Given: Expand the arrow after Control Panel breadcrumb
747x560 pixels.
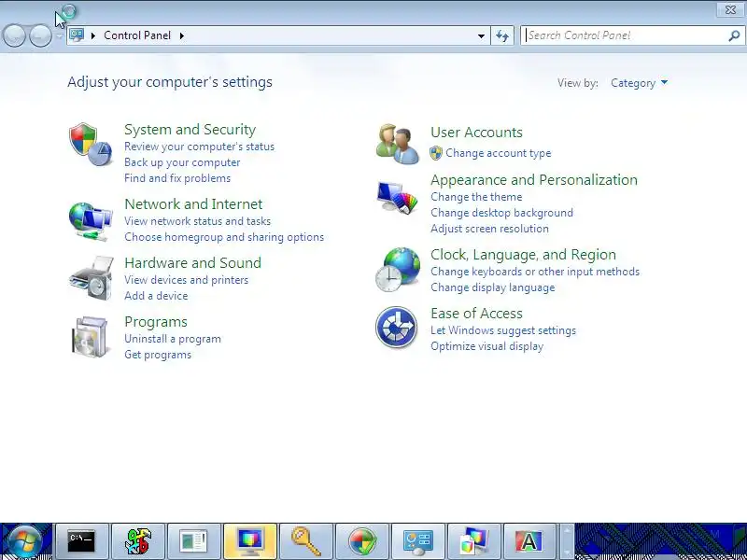Looking at the screenshot, I should tap(182, 35).
